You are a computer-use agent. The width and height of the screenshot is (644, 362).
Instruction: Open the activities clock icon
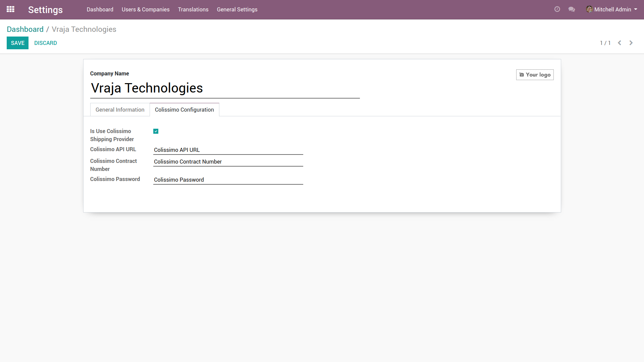click(557, 9)
